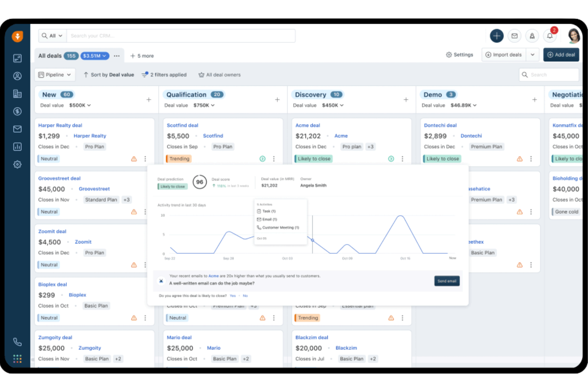This screenshot has height=392, width=588.
Task: Open the Deals icon in the sidebar
Action: [17, 112]
